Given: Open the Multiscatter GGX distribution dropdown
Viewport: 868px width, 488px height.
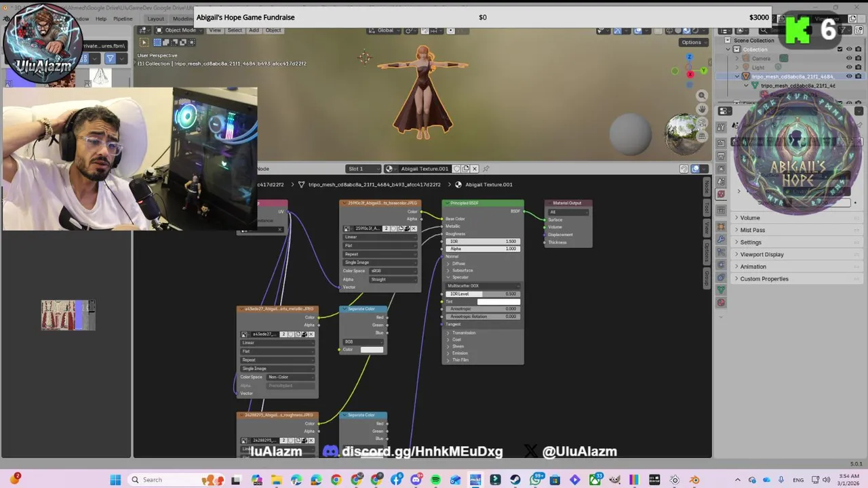Looking at the screenshot, I should (483, 286).
